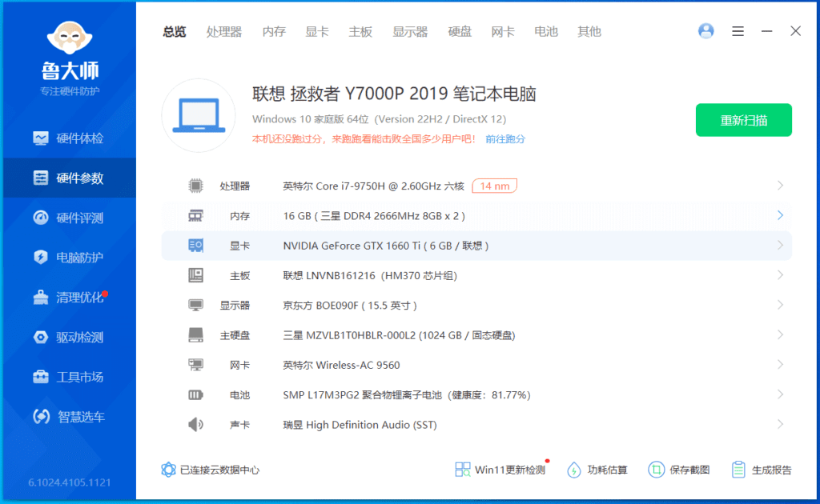Expand the 电池 row chevron
This screenshot has height=504, width=820.
[780, 394]
